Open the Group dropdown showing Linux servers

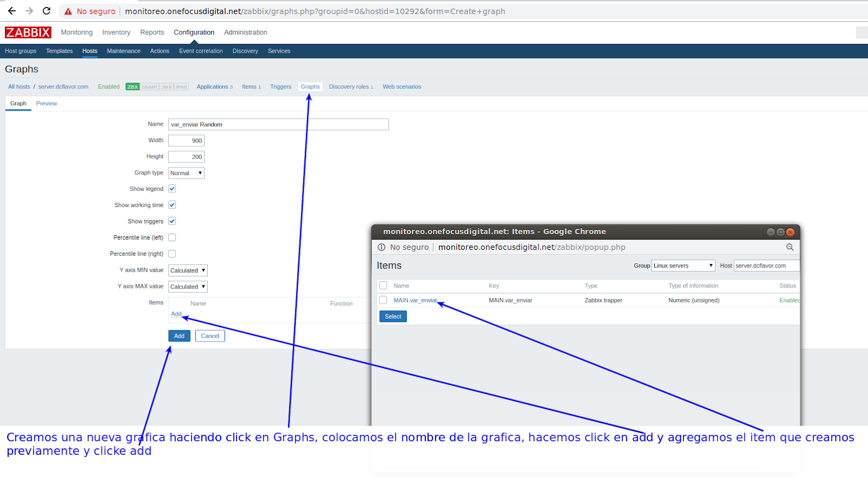[684, 266]
